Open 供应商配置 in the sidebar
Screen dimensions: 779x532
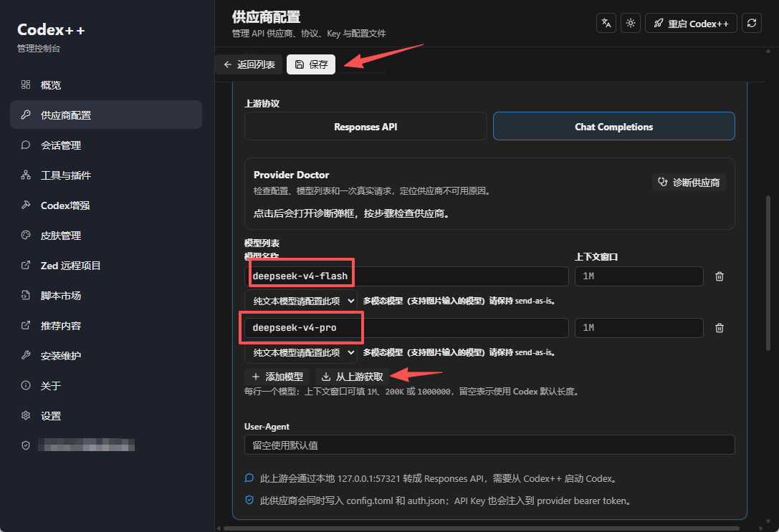pos(106,115)
